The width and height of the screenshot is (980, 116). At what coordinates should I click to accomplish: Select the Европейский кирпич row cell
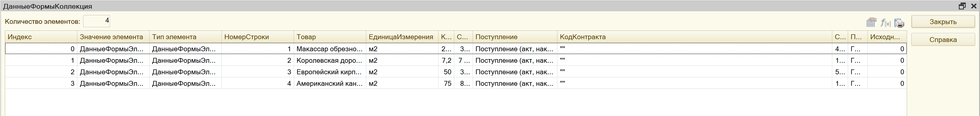click(x=330, y=72)
